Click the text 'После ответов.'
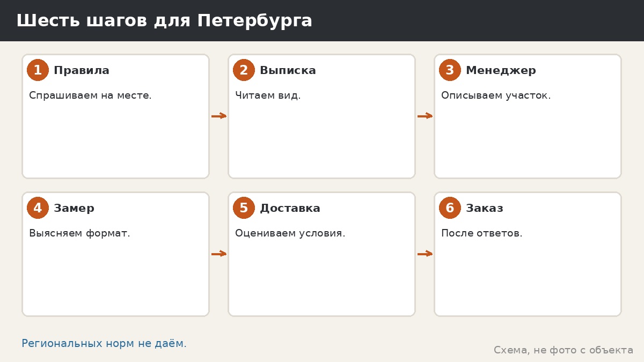This screenshot has height=362, width=644. [x=482, y=233]
